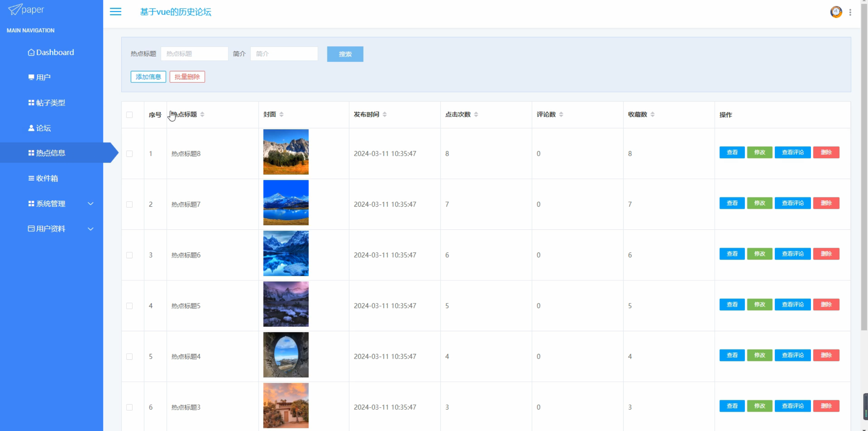The width and height of the screenshot is (868, 431).
Task: Click the page vertical scrollbar
Action: [864, 170]
